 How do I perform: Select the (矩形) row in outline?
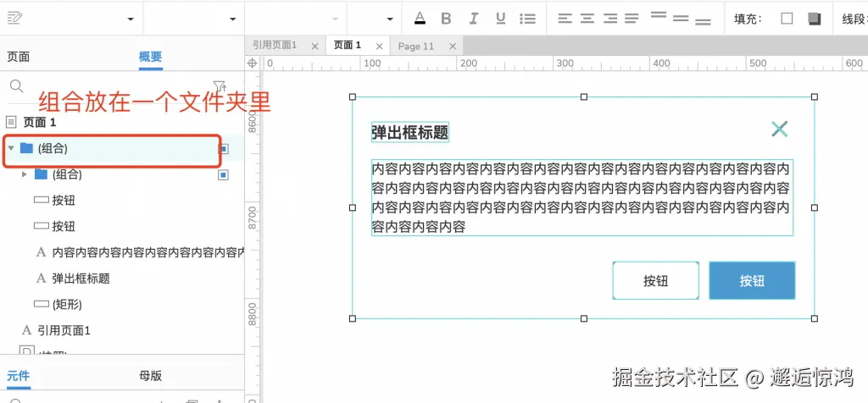click(x=122, y=304)
